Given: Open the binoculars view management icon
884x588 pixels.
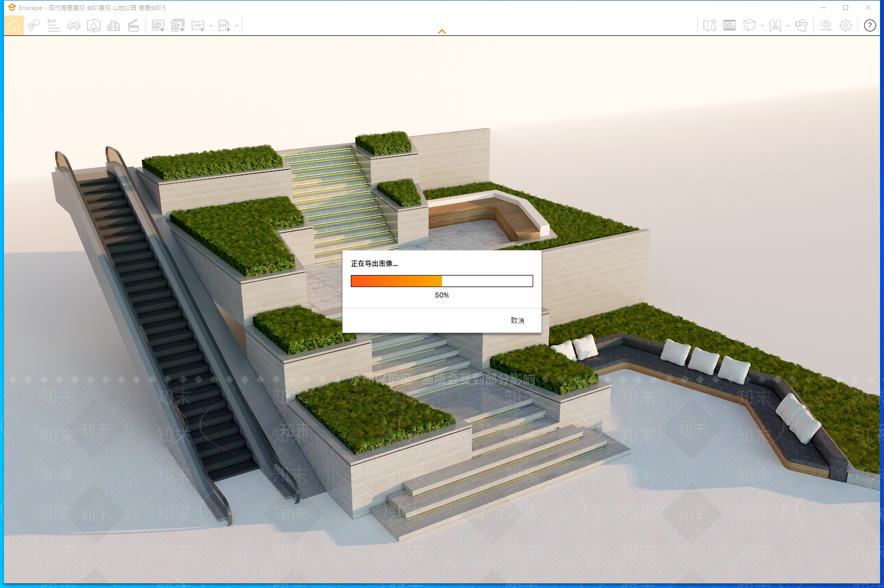Looking at the screenshot, I should (x=73, y=25).
